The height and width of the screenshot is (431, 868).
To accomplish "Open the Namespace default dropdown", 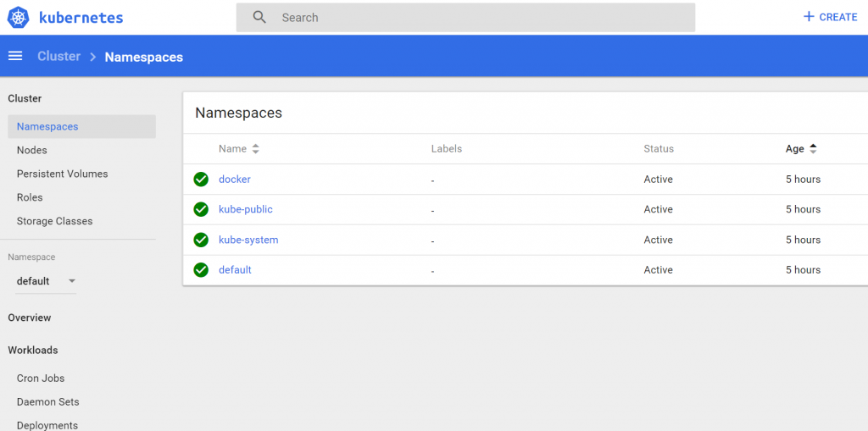I will 47,281.
